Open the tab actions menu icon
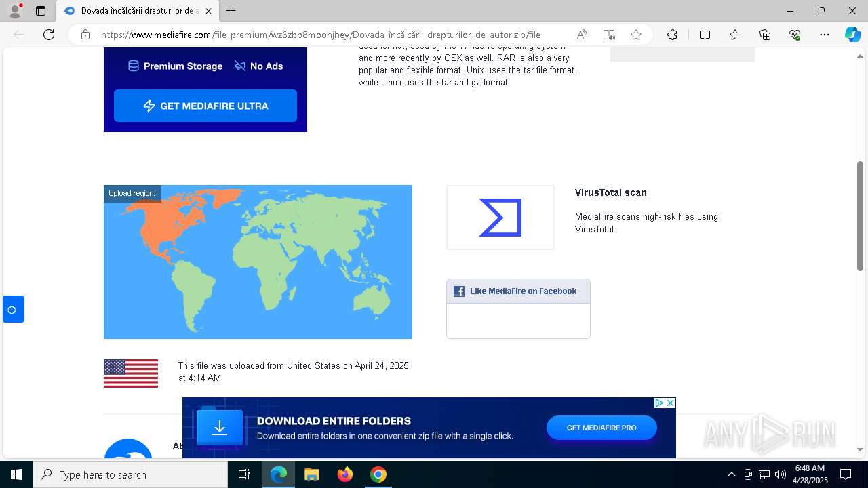 41,11
